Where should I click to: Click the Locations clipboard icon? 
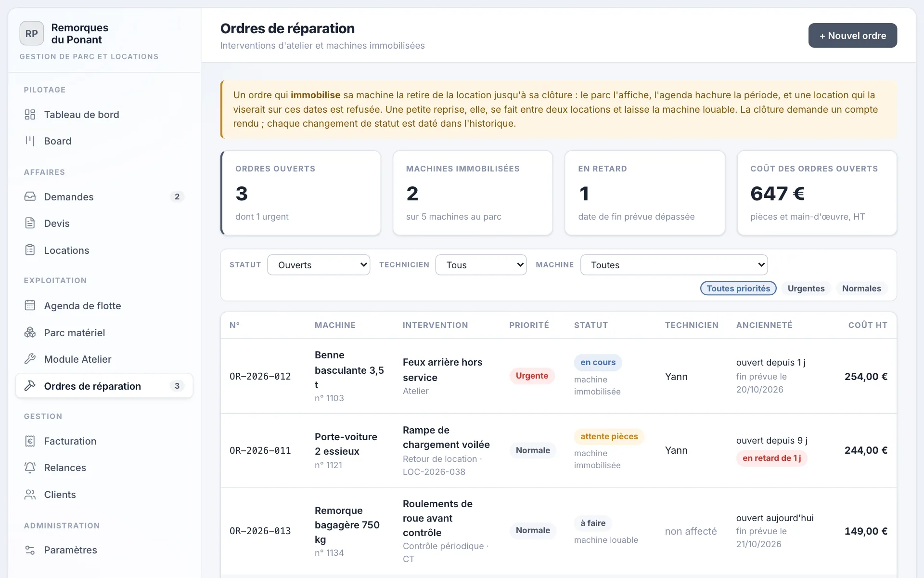(x=30, y=250)
